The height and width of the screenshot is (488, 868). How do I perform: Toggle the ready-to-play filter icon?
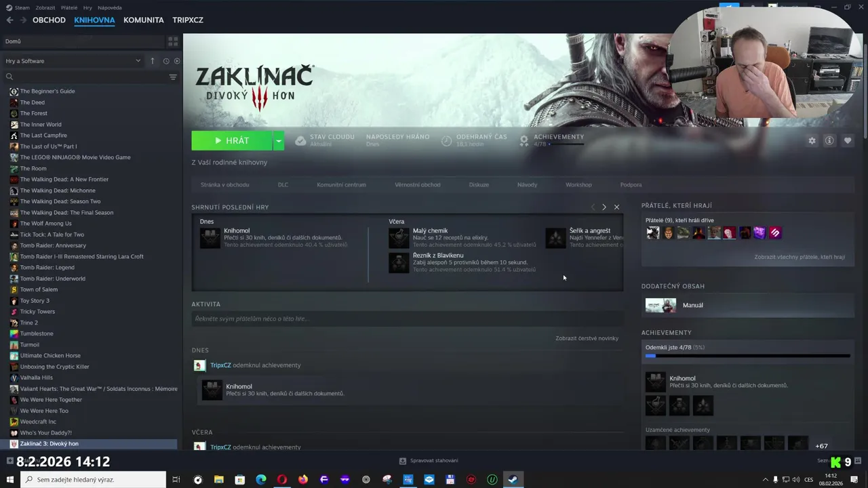(177, 61)
